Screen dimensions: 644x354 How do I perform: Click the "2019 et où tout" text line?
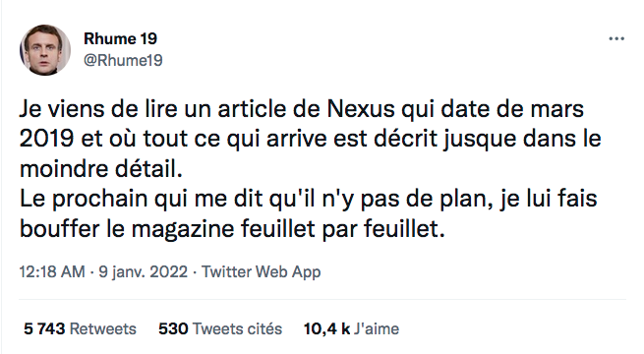310,140
